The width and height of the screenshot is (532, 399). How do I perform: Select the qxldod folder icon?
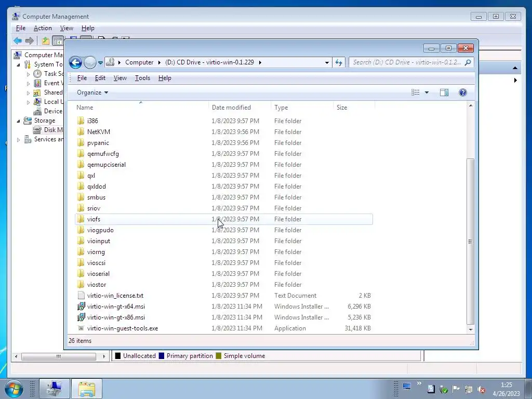(81, 187)
